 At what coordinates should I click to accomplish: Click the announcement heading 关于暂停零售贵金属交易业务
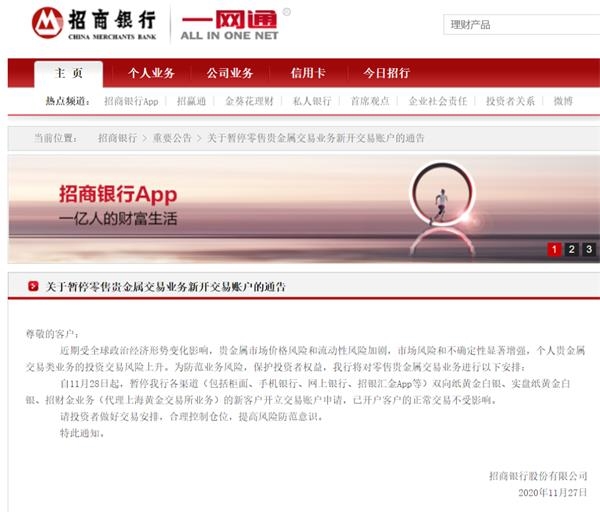(166, 287)
